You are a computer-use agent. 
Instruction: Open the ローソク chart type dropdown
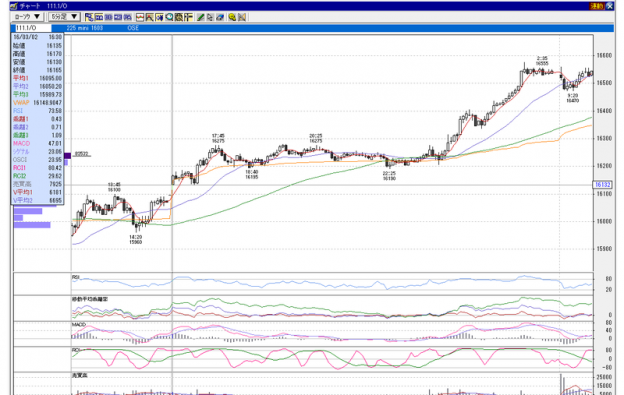[x=27, y=17]
